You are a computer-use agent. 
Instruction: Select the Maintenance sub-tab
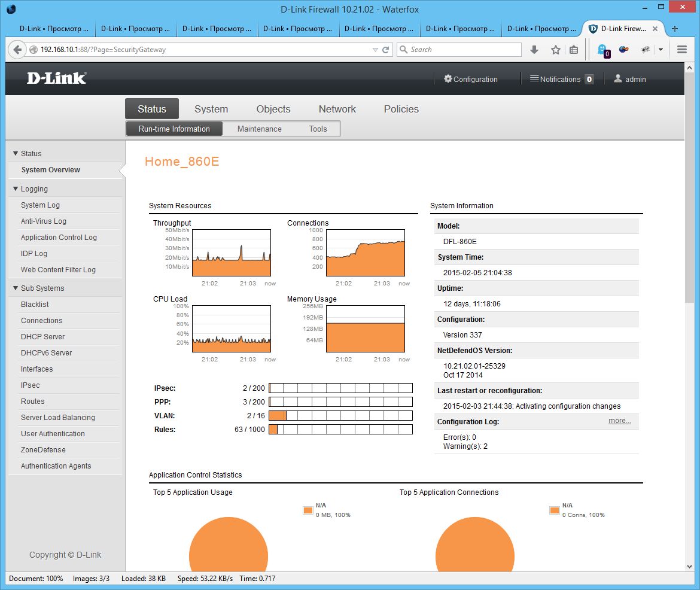click(259, 129)
